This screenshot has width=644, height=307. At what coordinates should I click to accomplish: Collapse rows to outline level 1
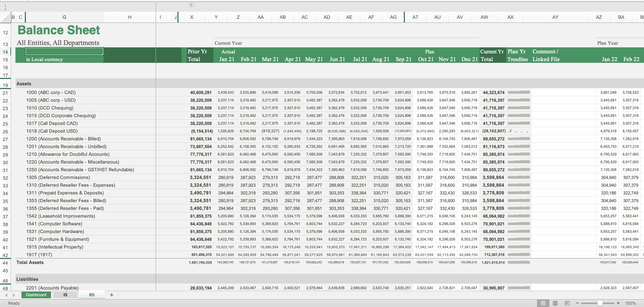coord(5,5)
